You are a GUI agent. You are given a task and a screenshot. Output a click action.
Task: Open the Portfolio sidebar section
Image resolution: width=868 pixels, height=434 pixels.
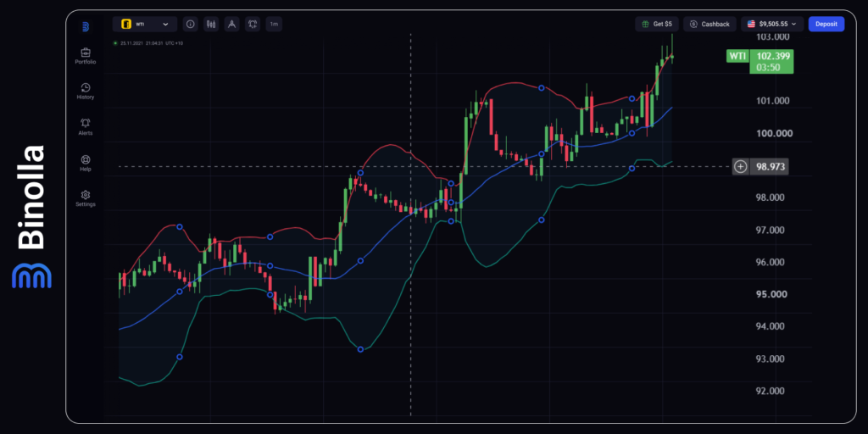click(x=86, y=57)
